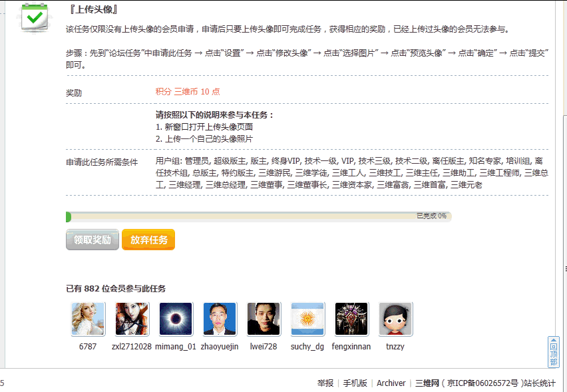Click the step text 新窗口打开上传头像页面

[209, 127]
